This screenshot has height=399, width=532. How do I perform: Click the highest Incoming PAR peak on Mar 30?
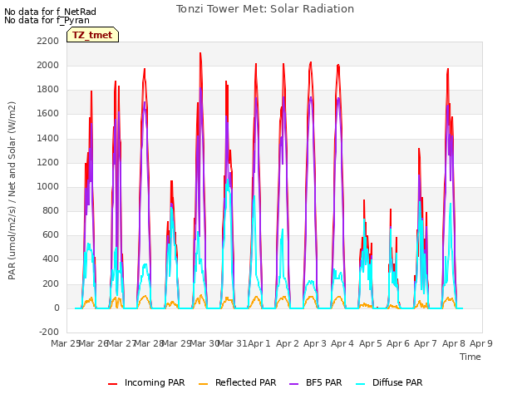(200, 53)
